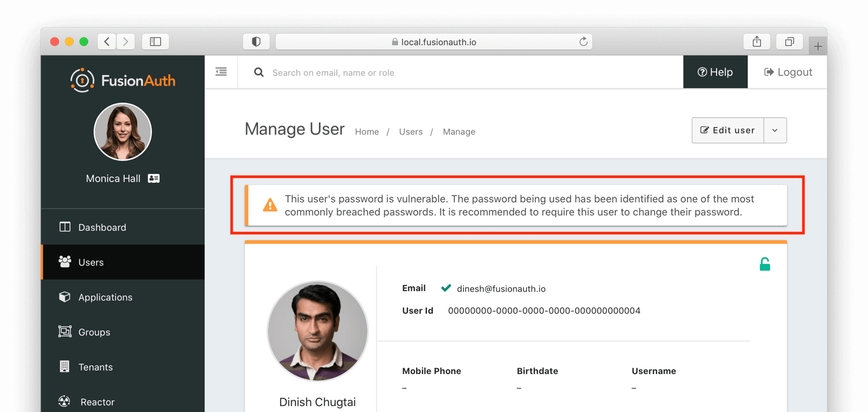Expand the Edit user dropdown arrow
868x412 pixels.
(x=775, y=130)
